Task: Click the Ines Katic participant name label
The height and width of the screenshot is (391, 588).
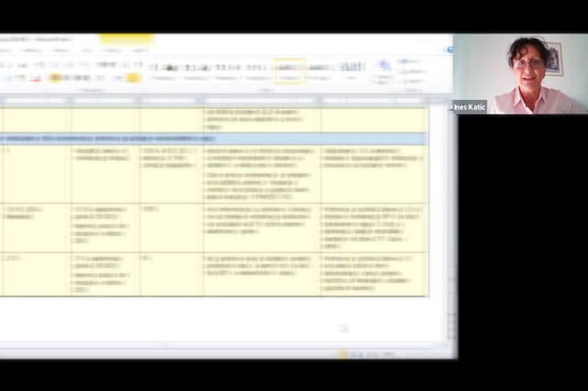Action: point(469,107)
